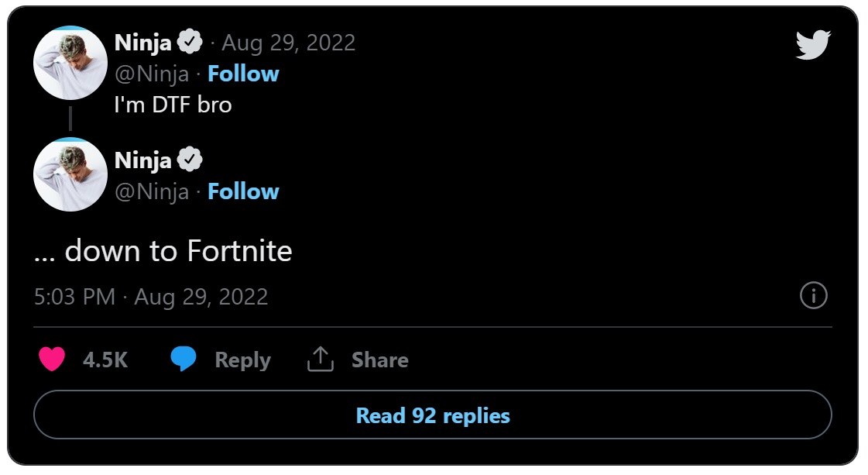This screenshot has height=475, width=868.
Task: Open the second tweet's profile avatar
Action: (x=70, y=175)
